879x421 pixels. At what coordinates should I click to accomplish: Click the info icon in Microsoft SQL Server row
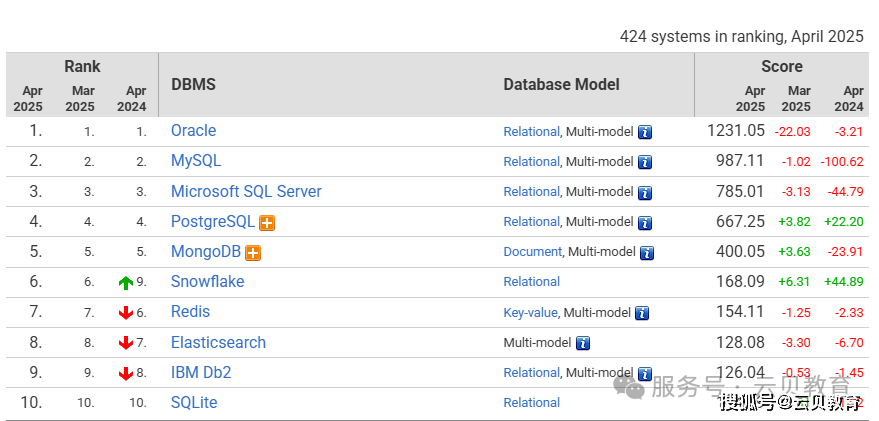tap(645, 193)
